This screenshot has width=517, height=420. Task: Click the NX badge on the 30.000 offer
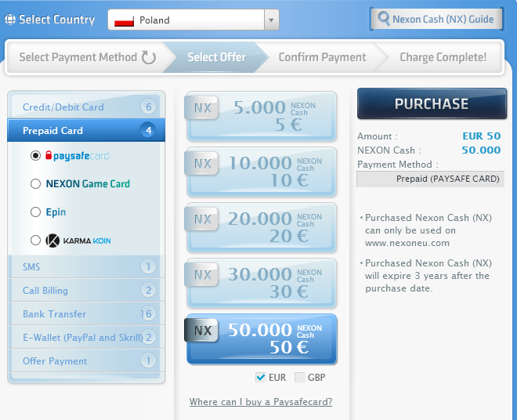tap(202, 275)
